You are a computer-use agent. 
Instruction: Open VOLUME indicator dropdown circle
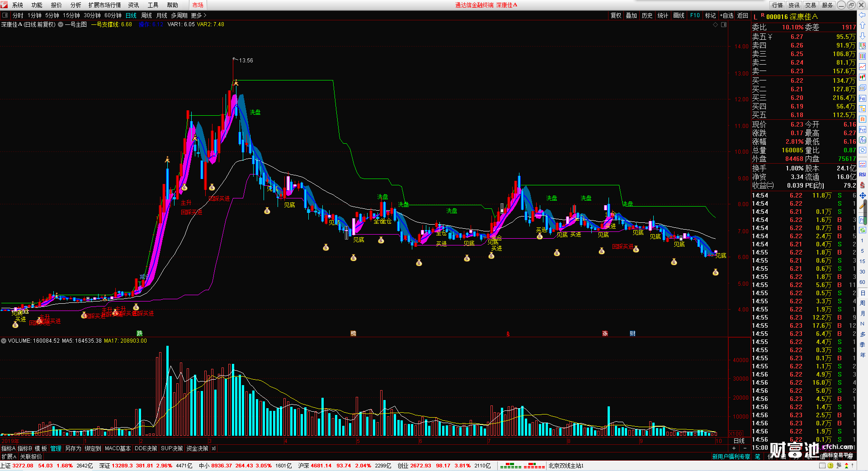point(4,341)
